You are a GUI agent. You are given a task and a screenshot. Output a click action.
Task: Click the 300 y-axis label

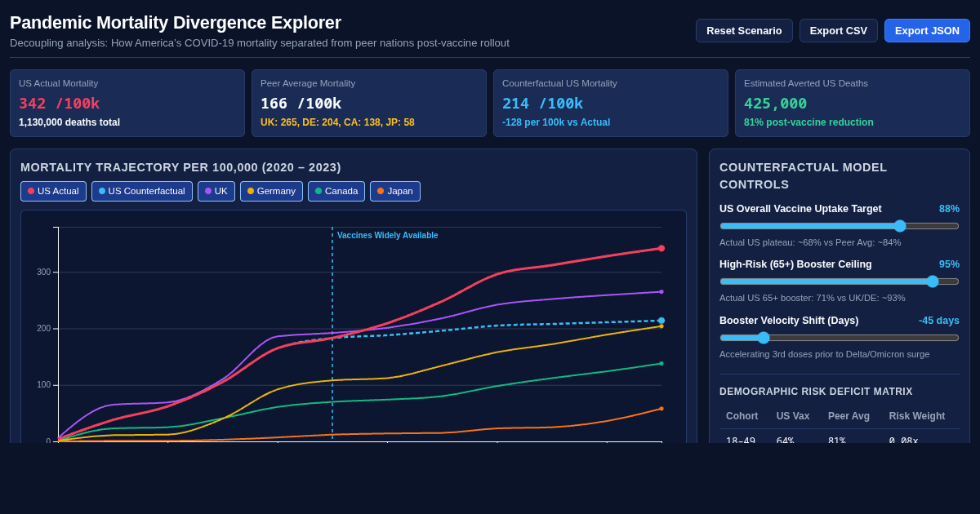[43, 273]
